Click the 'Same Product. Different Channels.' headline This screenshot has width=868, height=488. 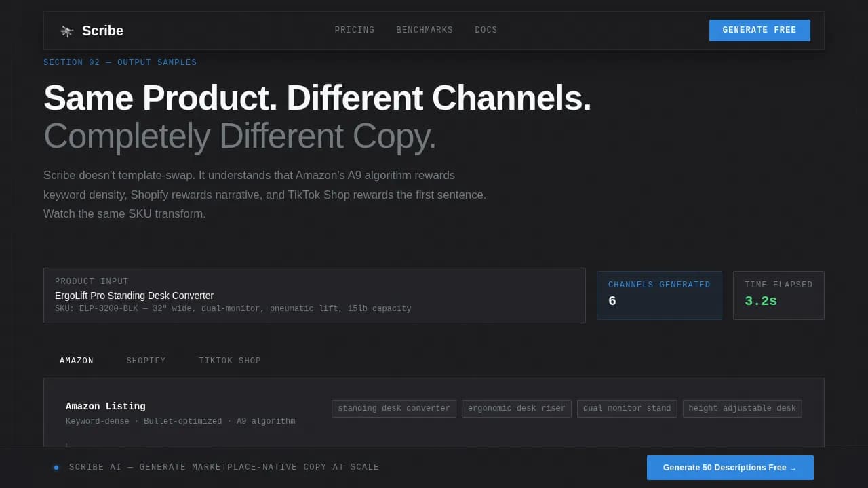point(317,98)
